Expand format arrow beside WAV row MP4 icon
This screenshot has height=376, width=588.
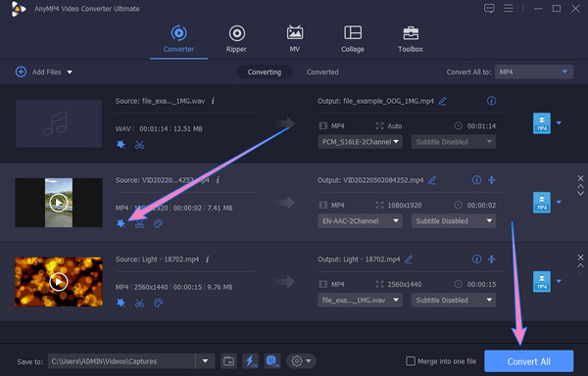point(559,122)
